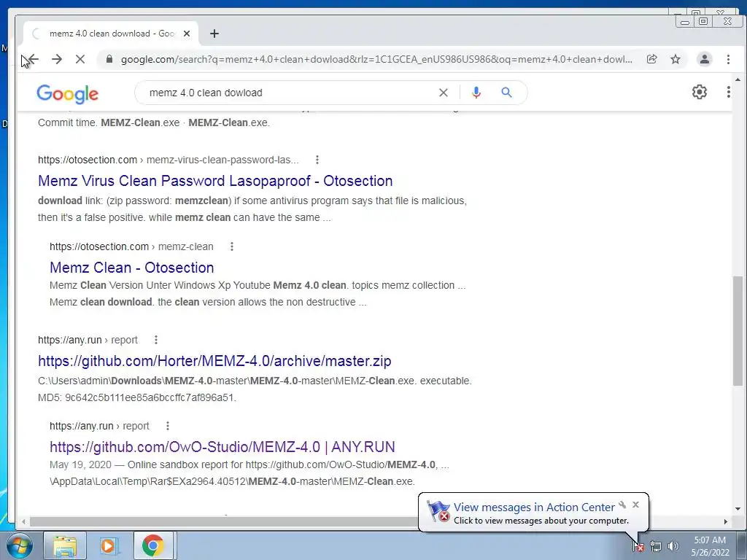
Task: Open the Horter/MEMZ-4.0 master.zip link
Action: (215, 361)
